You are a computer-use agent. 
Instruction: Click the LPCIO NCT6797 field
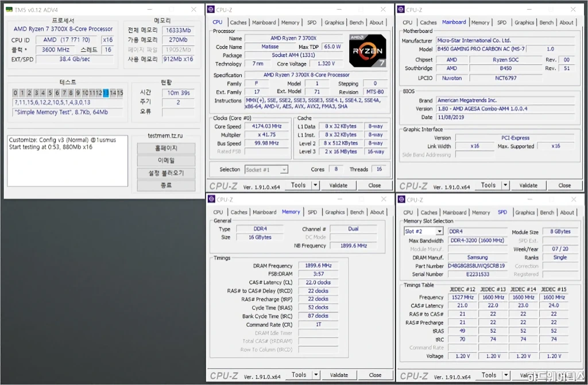505,78
